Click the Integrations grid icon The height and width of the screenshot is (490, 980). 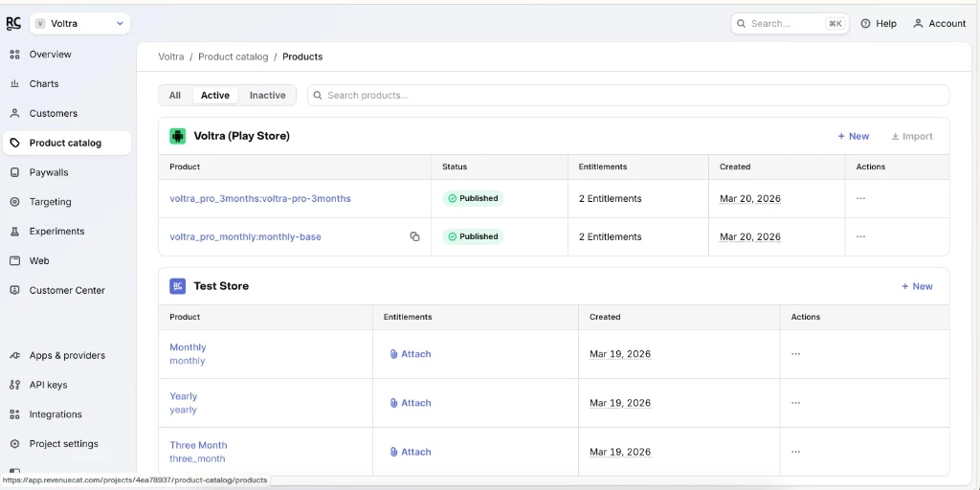tap(14, 415)
